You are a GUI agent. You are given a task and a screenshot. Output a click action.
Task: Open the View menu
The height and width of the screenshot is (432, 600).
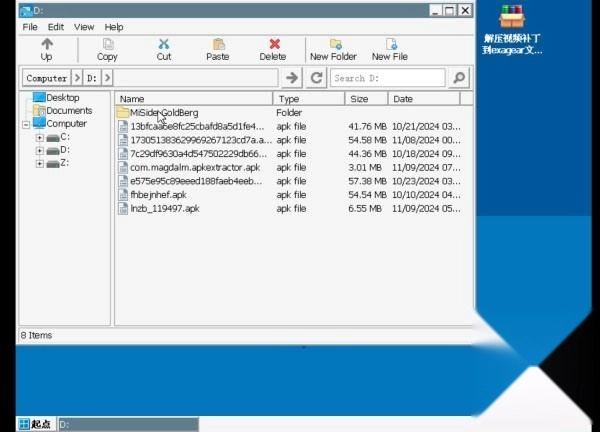[84, 27]
